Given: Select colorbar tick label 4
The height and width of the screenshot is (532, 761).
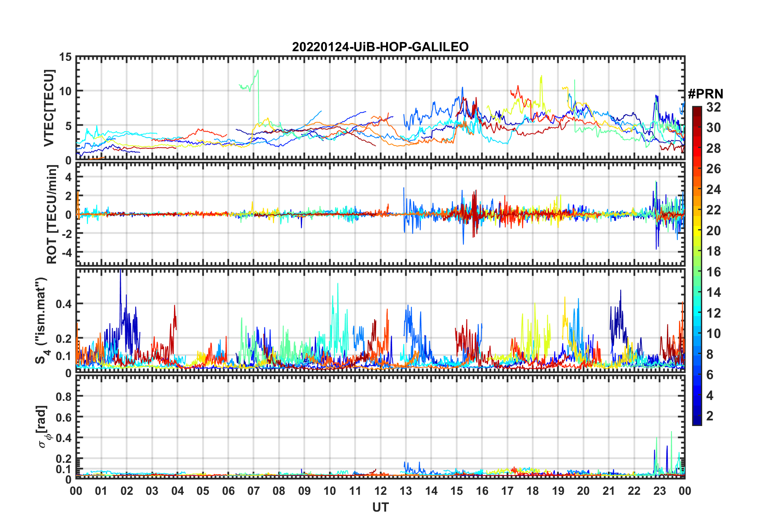Looking at the screenshot, I should [x=710, y=396].
